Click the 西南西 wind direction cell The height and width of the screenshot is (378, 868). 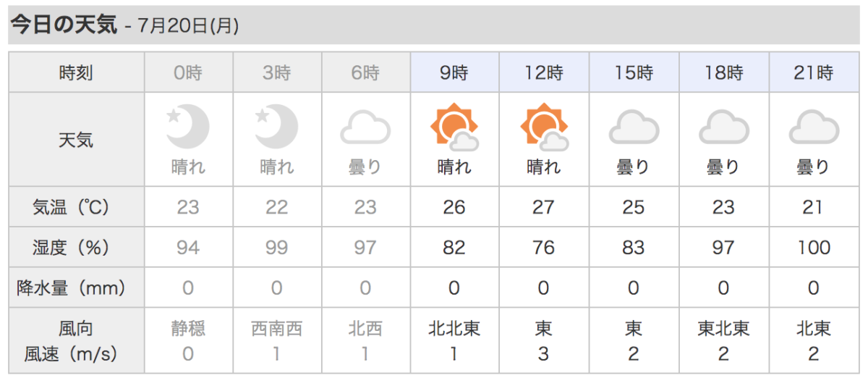point(277,329)
